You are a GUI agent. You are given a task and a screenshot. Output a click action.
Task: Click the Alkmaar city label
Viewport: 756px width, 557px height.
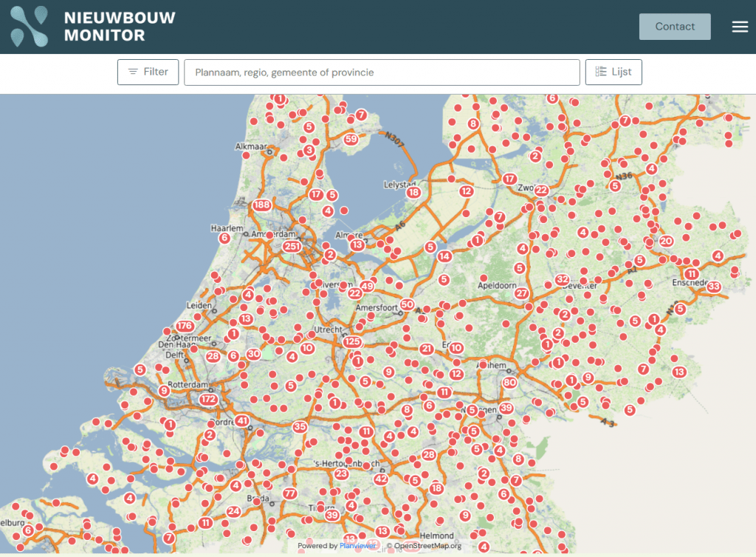coord(251,146)
